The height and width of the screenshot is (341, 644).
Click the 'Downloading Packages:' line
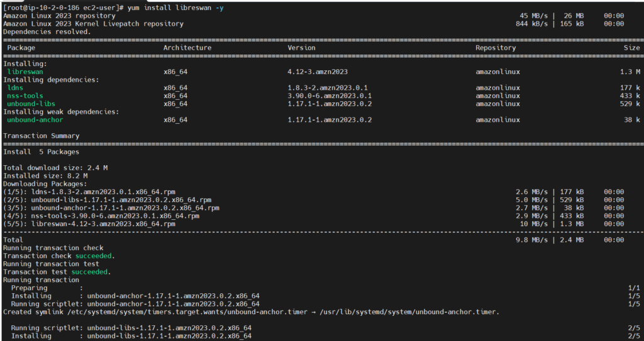pos(45,184)
